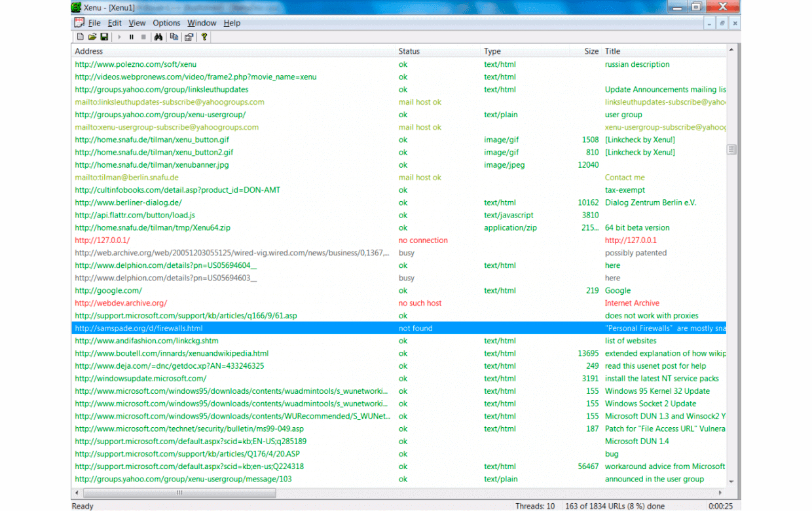The width and height of the screenshot is (812, 511).
Task: Click the Copy icon in the toolbar
Action: point(174,37)
